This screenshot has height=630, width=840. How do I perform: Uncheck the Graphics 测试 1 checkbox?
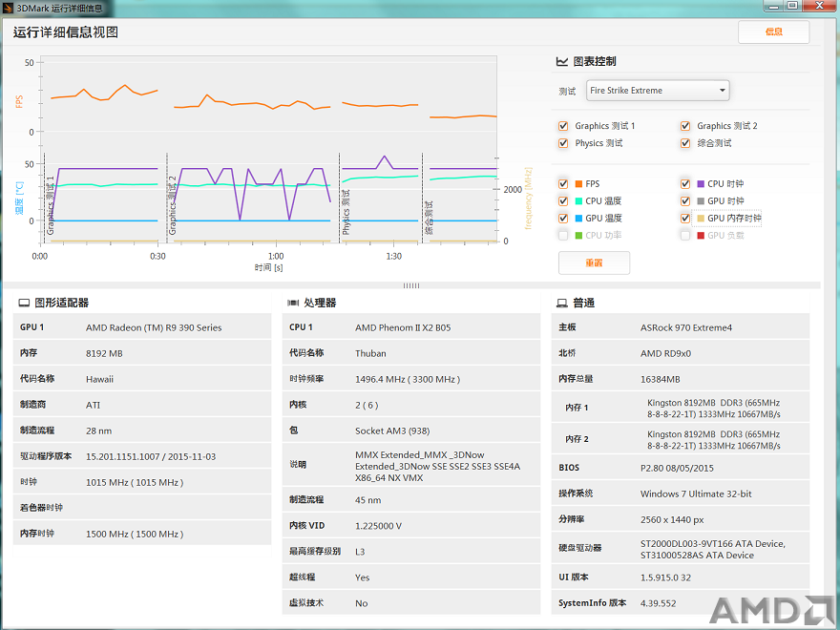click(563, 126)
